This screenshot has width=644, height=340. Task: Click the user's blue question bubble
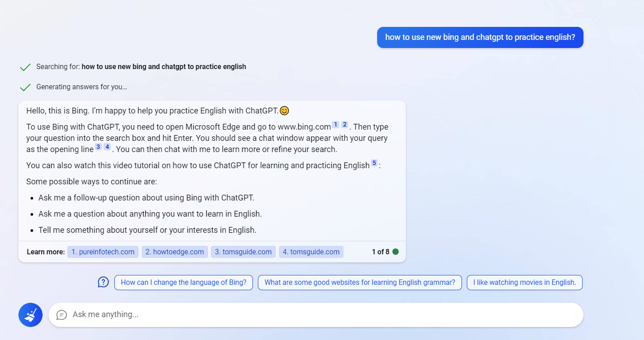[480, 37]
